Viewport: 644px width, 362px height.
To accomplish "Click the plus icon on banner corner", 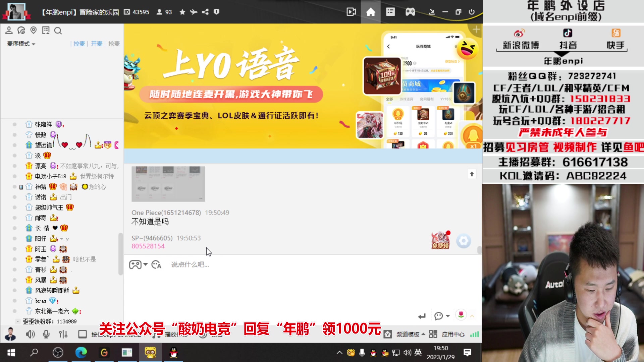I will (476, 29).
